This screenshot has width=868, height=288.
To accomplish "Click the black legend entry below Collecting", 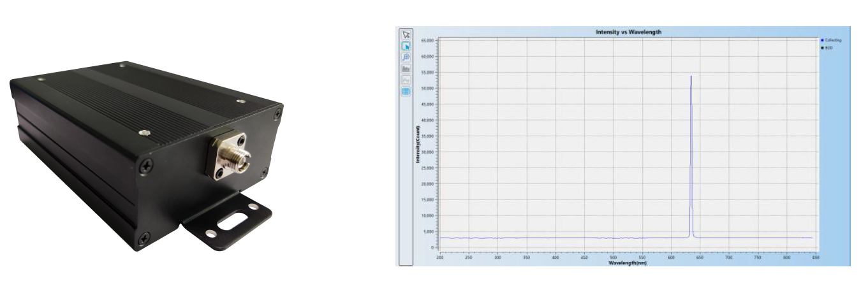I will coord(827,48).
